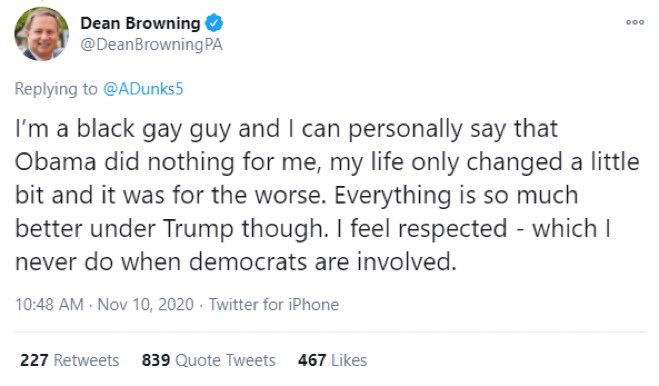Open the three-dot more options menu
Image resolution: width=659 pixels, height=386 pixels.
[x=635, y=22]
